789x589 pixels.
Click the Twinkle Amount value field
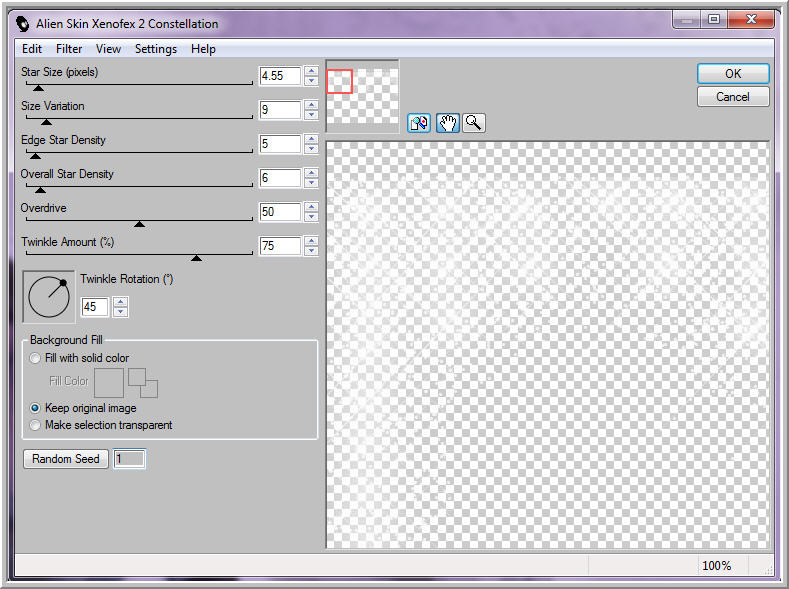tap(280, 245)
